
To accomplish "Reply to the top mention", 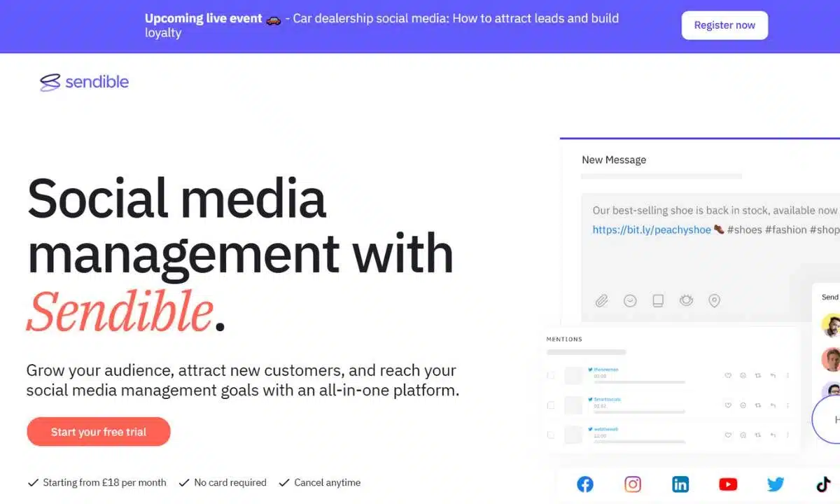I will (773, 376).
